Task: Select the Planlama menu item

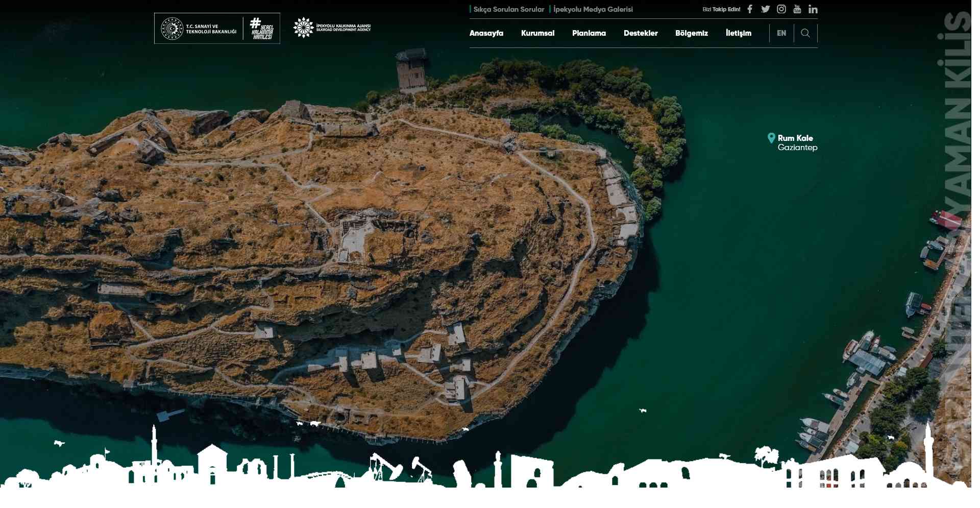Action: click(589, 33)
